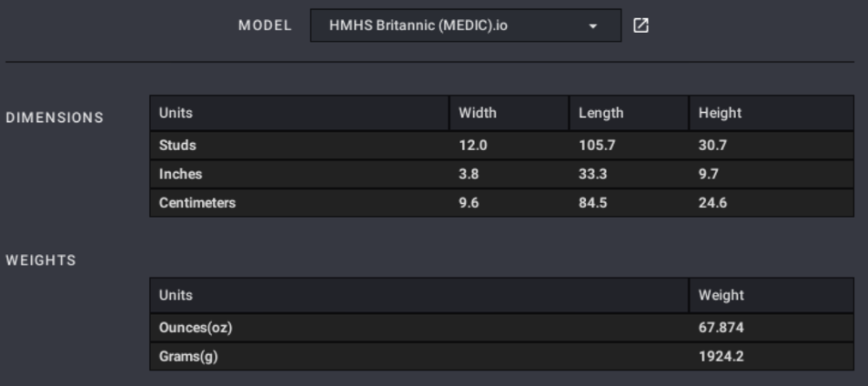Click the 84.5 centimeters length value
Viewport: 868px width, 386px height.
coord(593,203)
